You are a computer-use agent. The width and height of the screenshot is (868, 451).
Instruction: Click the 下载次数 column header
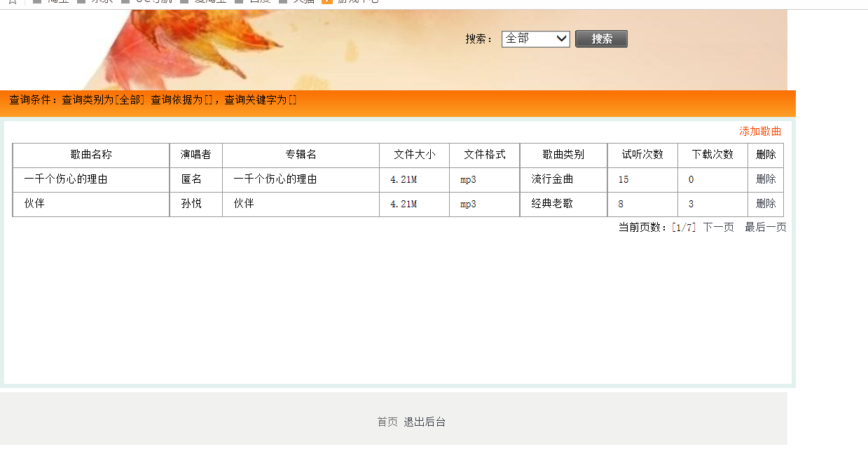(x=712, y=155)
